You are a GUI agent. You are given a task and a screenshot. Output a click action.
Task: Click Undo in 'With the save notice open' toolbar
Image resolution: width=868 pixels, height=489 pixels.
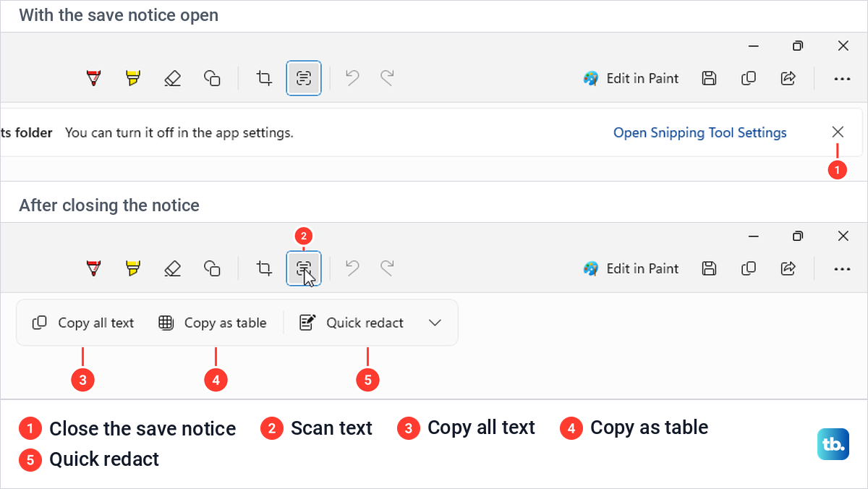[x=352, y=78]
